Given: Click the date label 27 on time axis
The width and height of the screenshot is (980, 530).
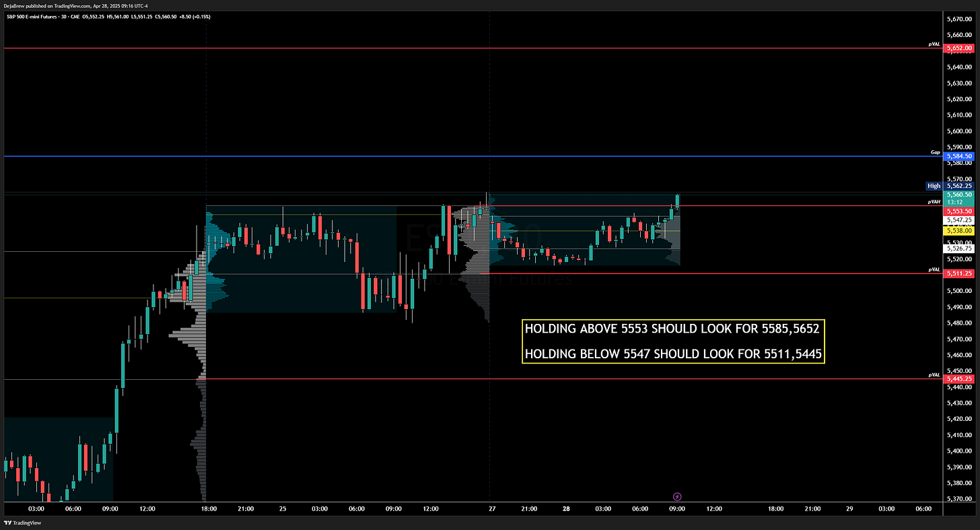Looking at the screenshot, I should point(492,509).
